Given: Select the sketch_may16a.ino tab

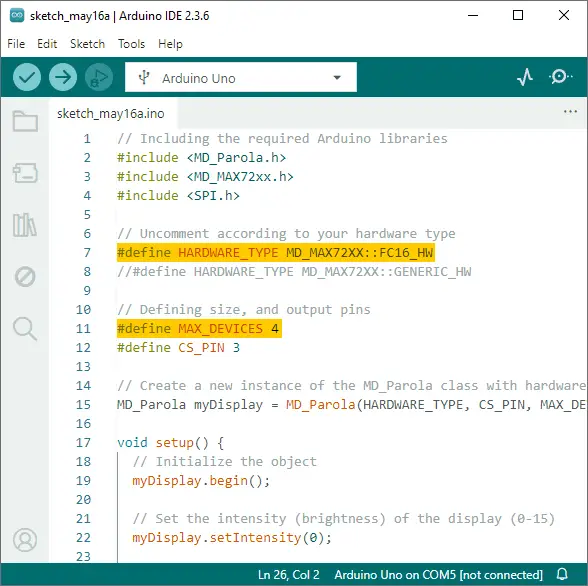Looking at the screenshot, I should pos(111,113).
